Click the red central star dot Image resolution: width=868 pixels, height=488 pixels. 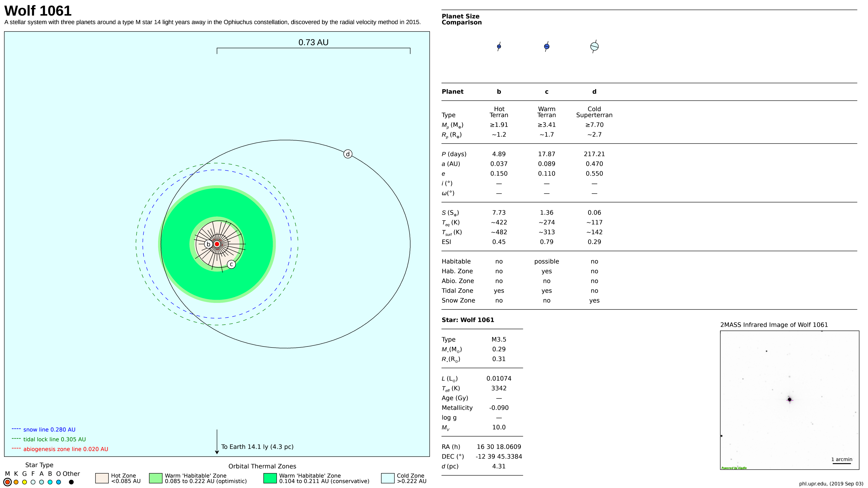click(x=217, y=244)
